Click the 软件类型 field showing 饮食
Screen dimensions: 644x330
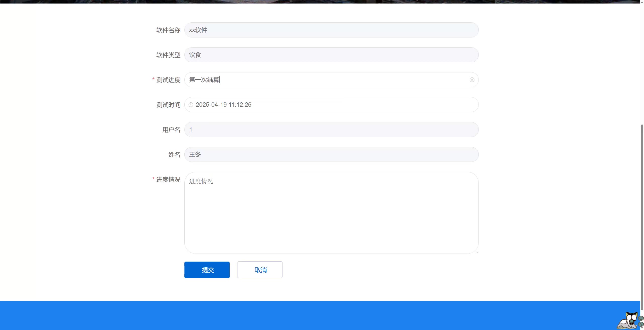click(x=331, y=55)
